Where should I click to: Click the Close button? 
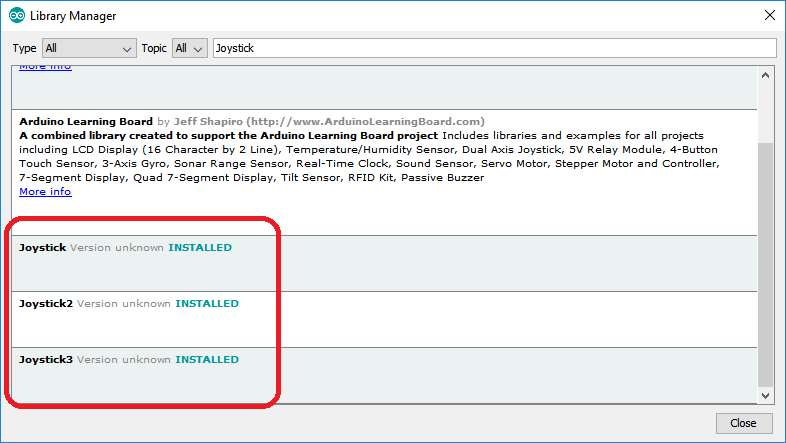pos(743,423)
